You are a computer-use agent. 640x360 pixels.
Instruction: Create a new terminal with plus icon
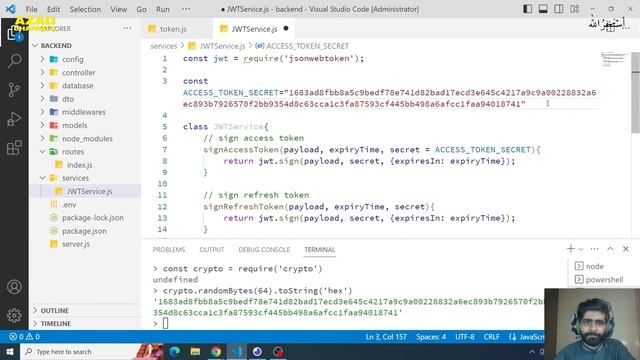click(571, 249)
